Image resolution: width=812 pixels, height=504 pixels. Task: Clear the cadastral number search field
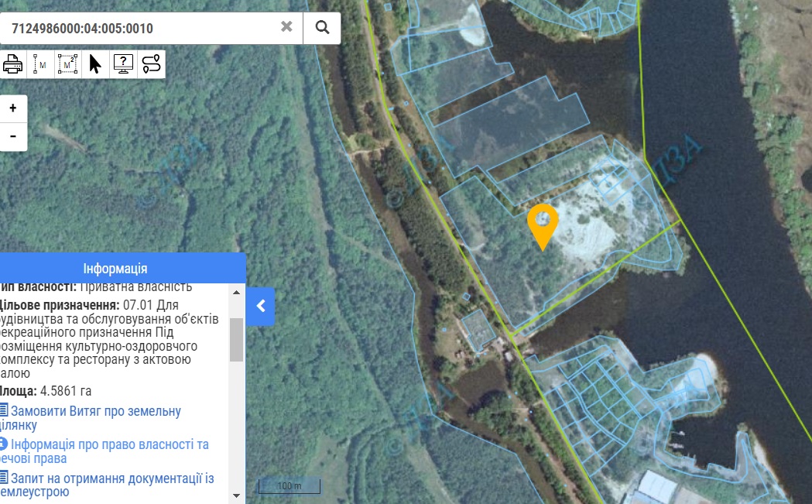coord(286,27)
